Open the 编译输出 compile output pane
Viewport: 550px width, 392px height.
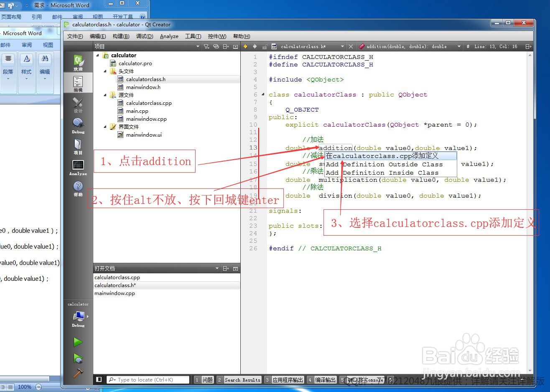pos(322,379)
